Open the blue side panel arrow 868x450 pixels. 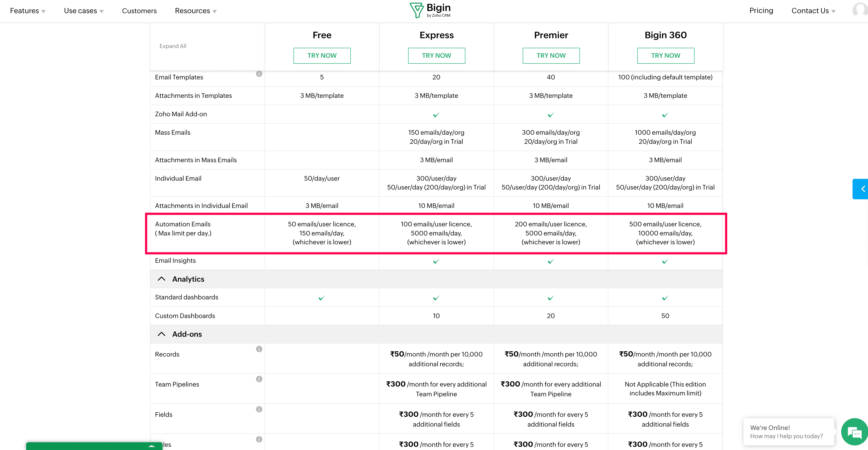point(861,189)
